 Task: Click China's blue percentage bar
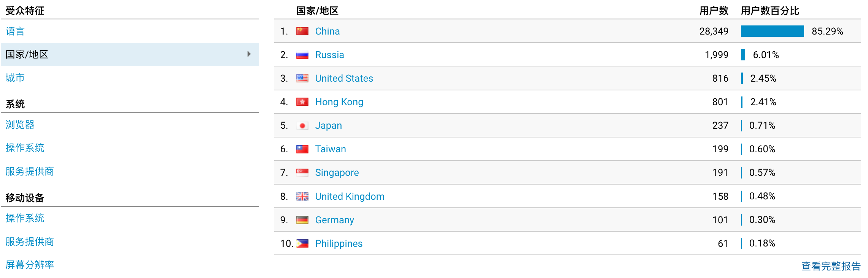pos(772,31)
